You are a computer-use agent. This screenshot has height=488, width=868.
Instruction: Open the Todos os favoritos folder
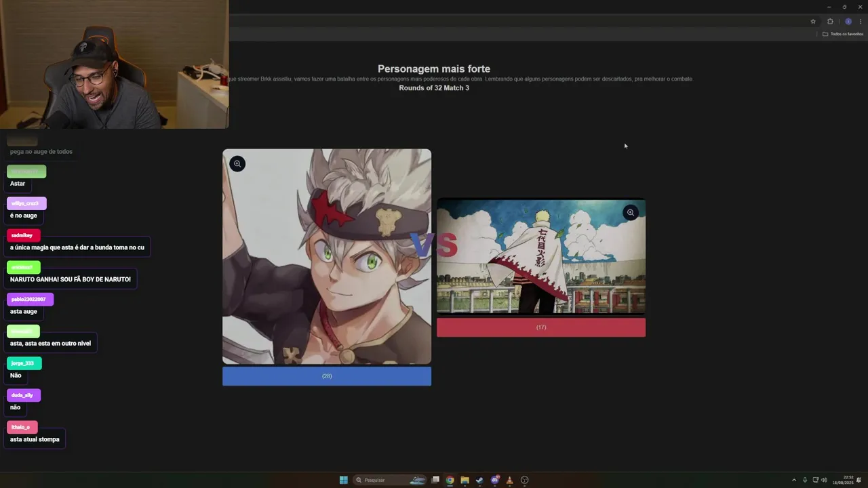point(843,34)
